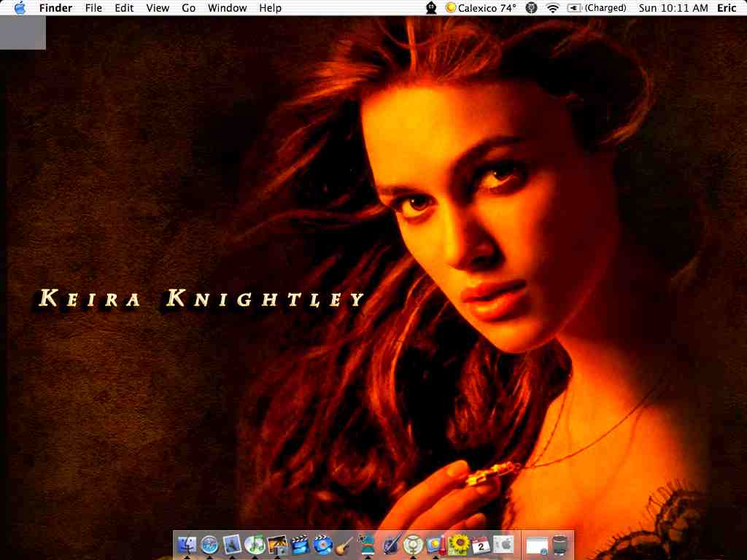Open the Window menu
This screenshot has width=747, height=560.
(x=228, y=8)
